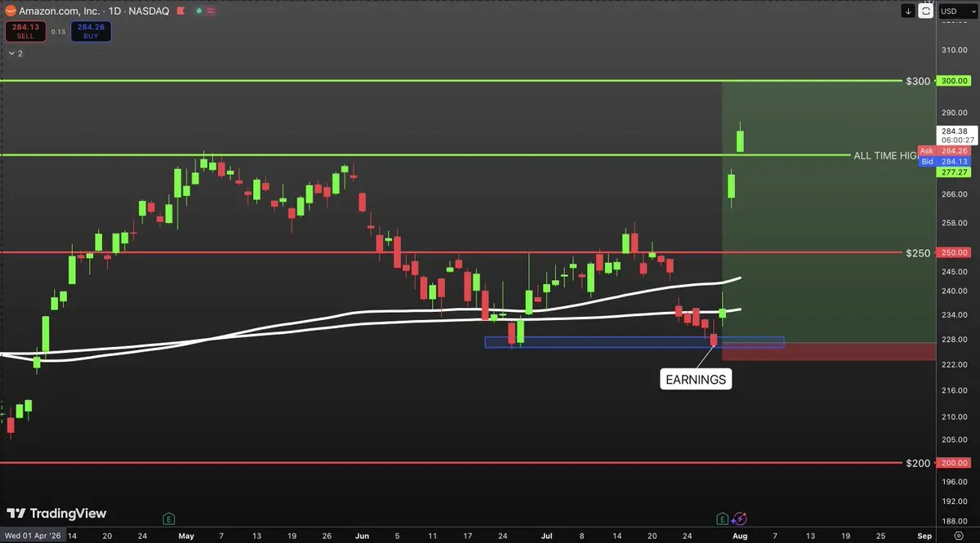Click the 0.13 spread value
The height and width of the screenshot is (543, 980).
click(58, 32)
